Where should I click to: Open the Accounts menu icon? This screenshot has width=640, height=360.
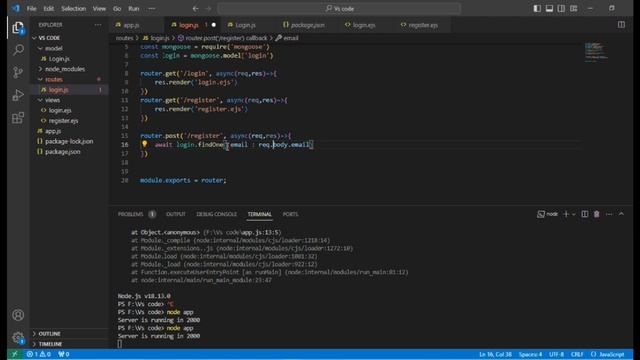tap(18, 315)
